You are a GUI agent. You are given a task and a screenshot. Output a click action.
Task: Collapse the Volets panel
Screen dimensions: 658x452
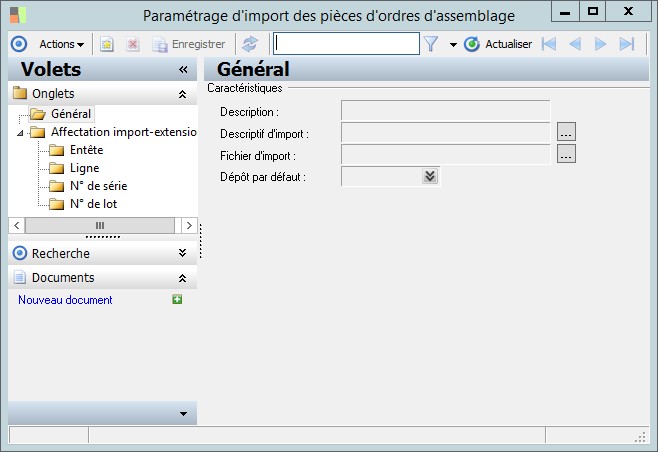pyautogui.click(x=183, y=69)
